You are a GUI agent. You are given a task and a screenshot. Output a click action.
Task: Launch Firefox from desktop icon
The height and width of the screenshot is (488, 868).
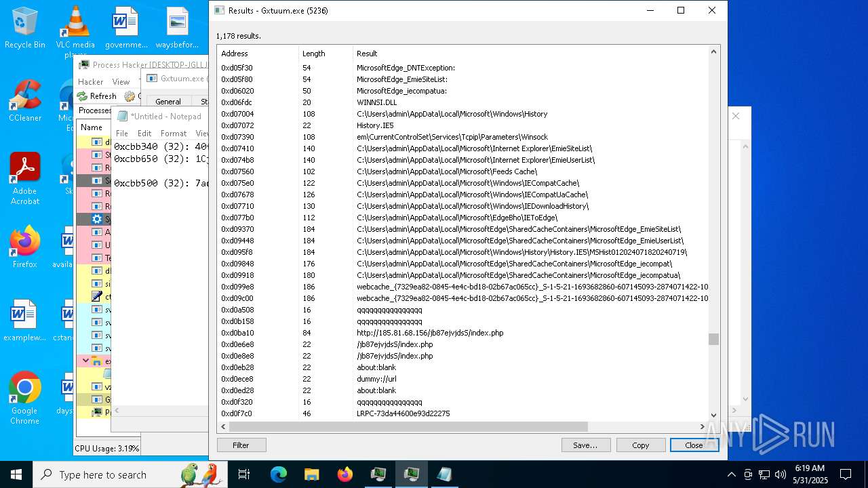point(24,247)
